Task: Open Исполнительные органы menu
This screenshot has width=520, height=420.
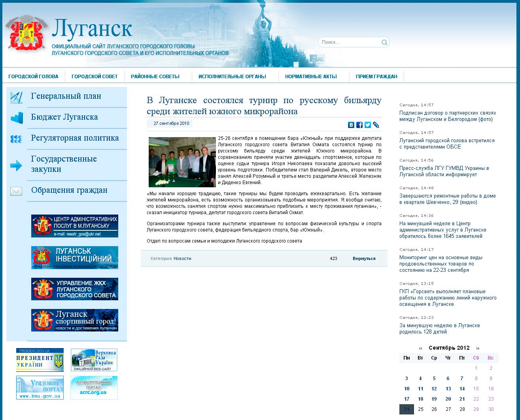Action: [x=232, y=77]
